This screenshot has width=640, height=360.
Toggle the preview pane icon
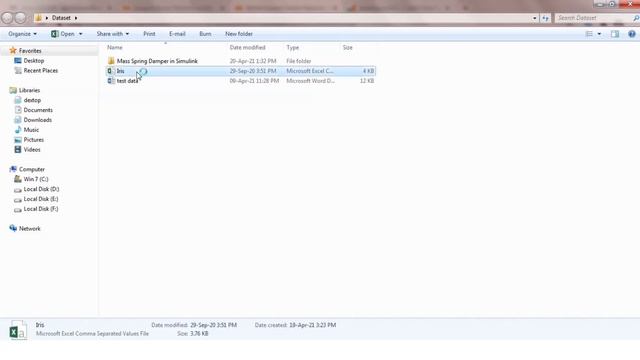615,34
